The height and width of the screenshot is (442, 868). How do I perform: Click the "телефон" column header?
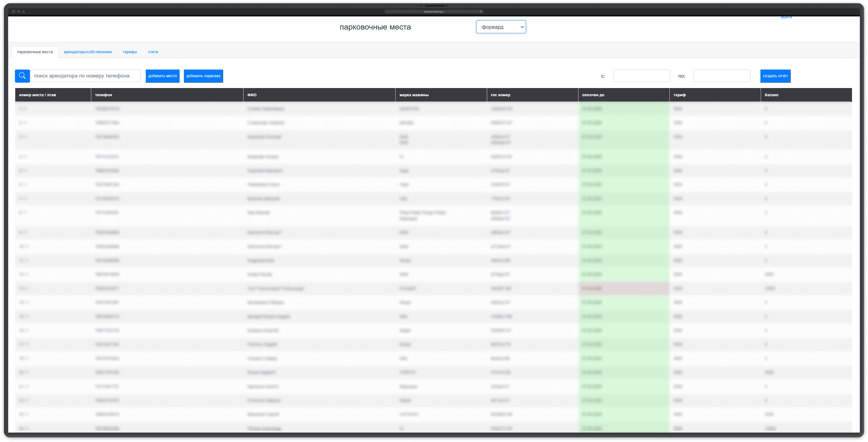click(x=167, y=95)
